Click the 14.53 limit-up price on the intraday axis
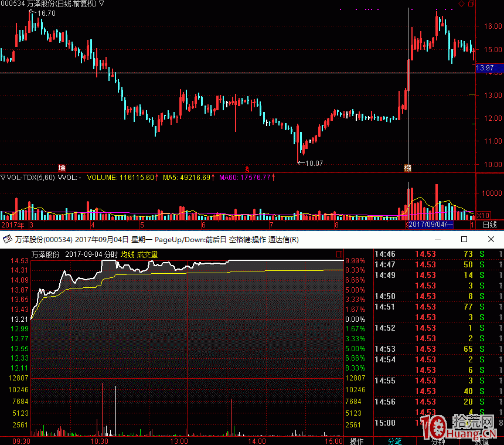504x445 pixels. coord(19,261)
